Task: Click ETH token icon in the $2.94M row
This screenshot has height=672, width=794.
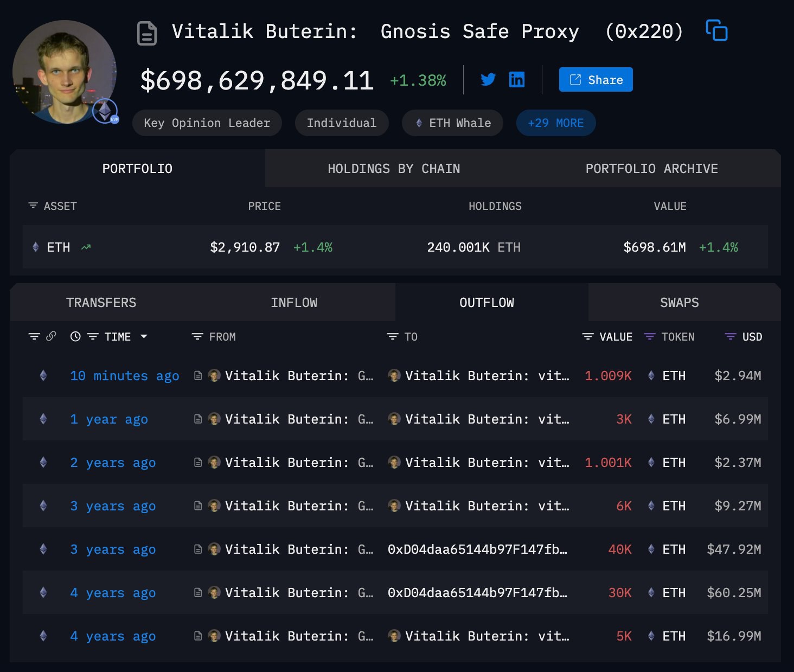Action: pyautogui.click(x=651, y=375)
